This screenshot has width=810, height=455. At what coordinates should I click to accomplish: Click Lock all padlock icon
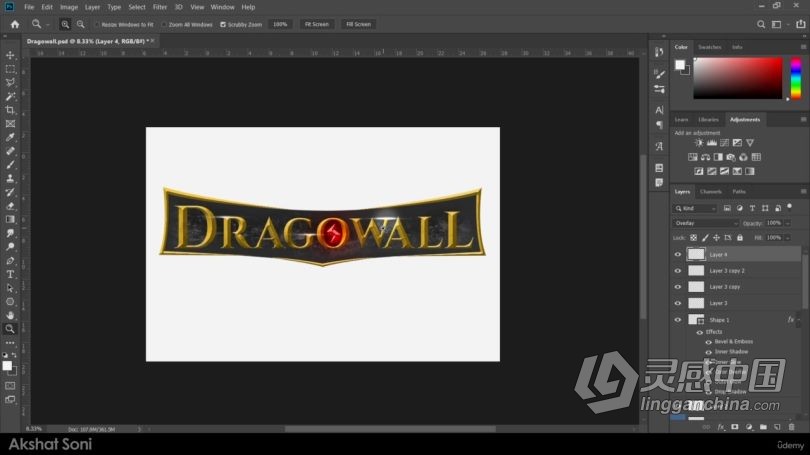740,238
